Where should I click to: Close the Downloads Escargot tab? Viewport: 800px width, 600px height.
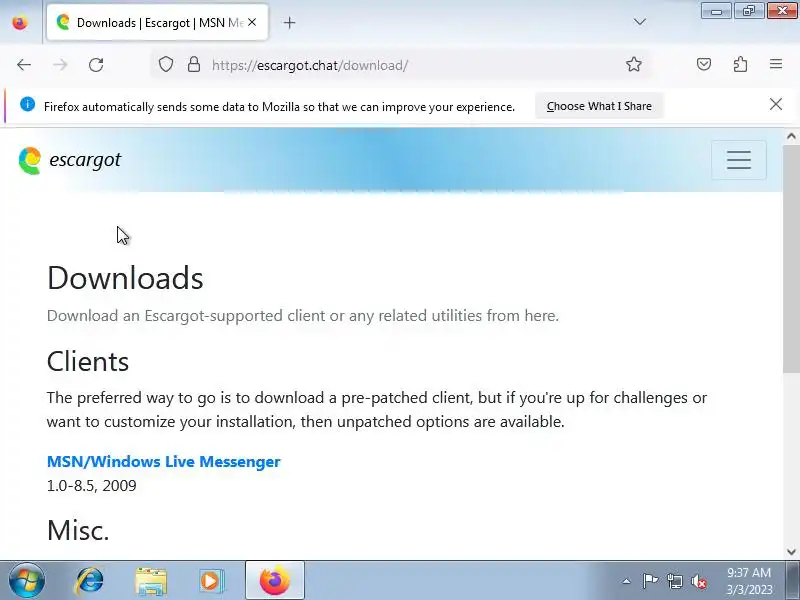pyautogui.click(x=252, y=22)
